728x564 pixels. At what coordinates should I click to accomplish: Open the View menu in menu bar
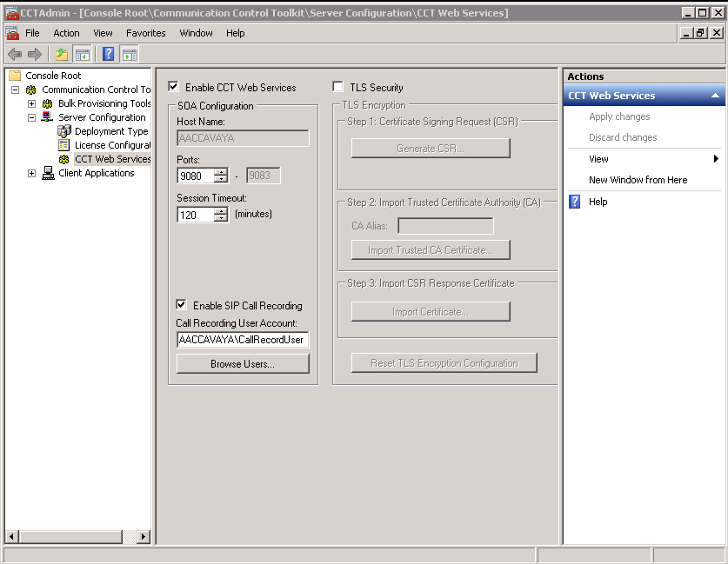click(x=103, y=33)
